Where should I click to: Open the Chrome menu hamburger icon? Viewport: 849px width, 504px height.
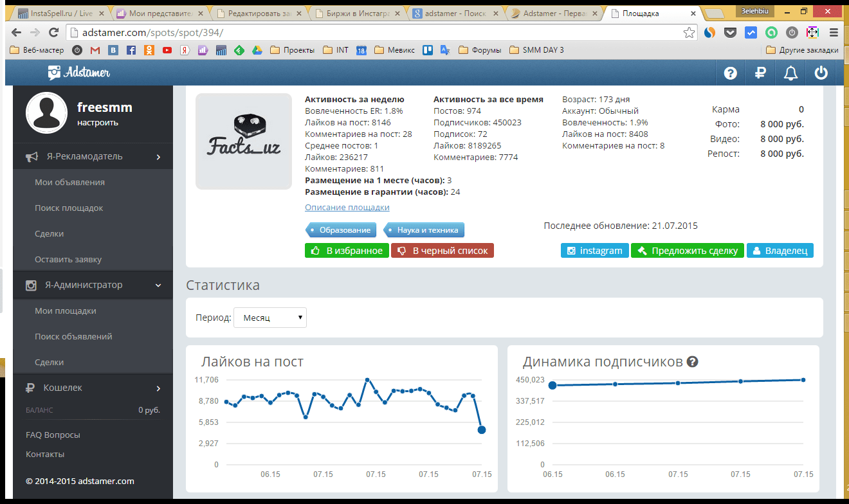[834, 32]
